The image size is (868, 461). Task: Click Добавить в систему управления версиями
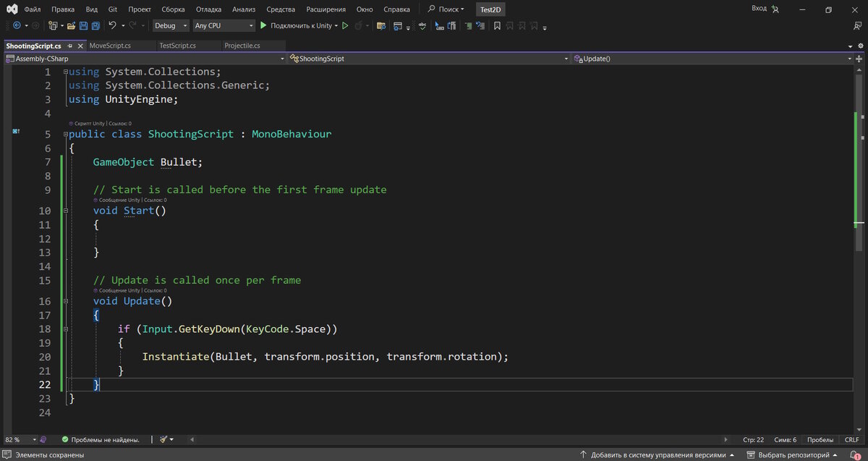point(658,455)
